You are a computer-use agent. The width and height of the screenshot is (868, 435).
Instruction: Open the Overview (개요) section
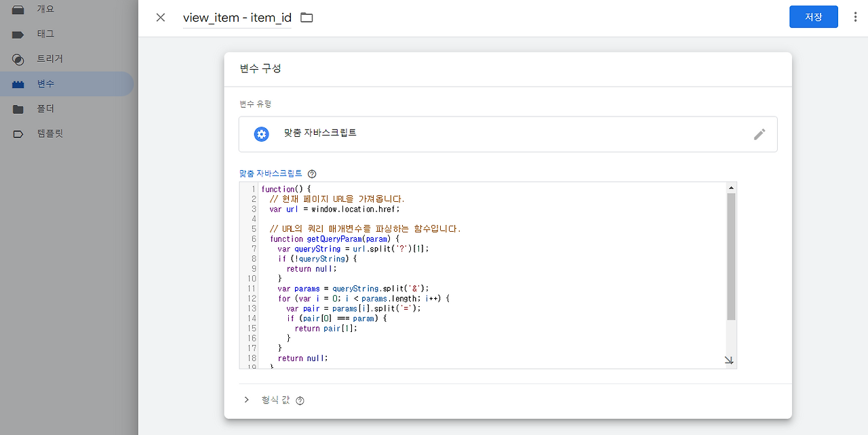pyautogui.click(x=18, y=9)
